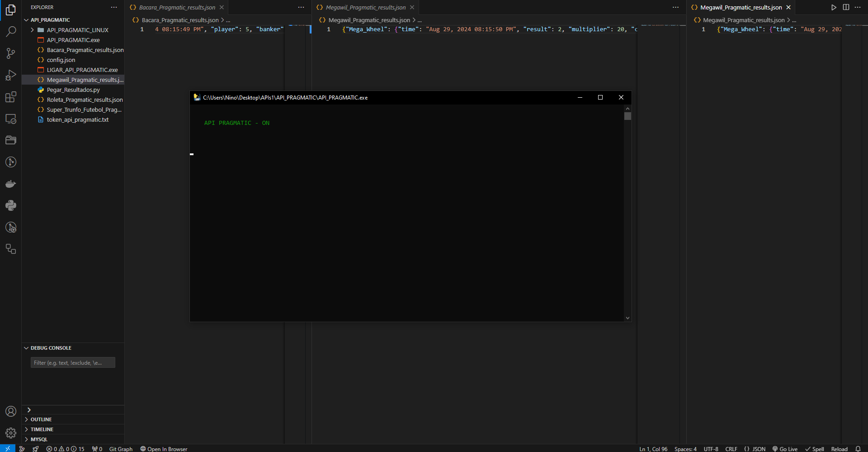This screenshot has height=452, width=868.
Task: Open the Manage settings gear
Action: click(x=11, y=433)
